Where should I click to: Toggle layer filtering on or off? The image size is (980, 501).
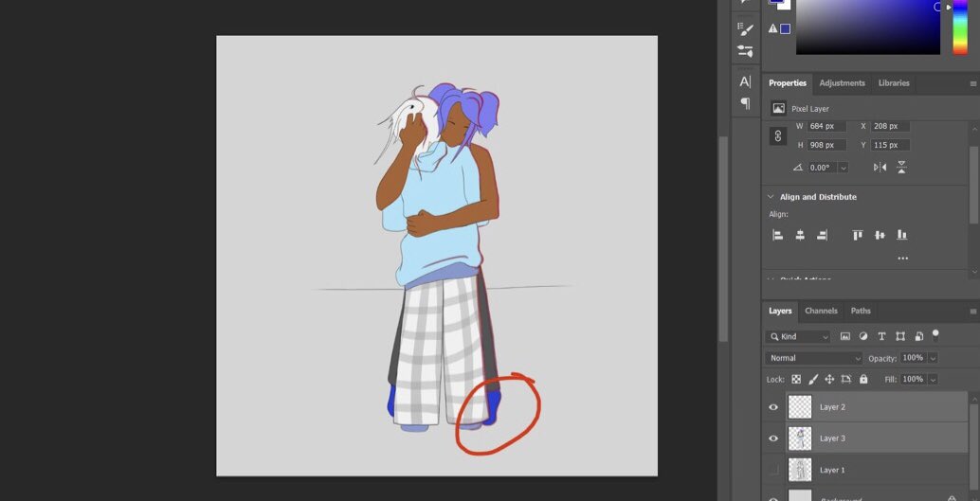pyautogui.click(x=935, y=335)
